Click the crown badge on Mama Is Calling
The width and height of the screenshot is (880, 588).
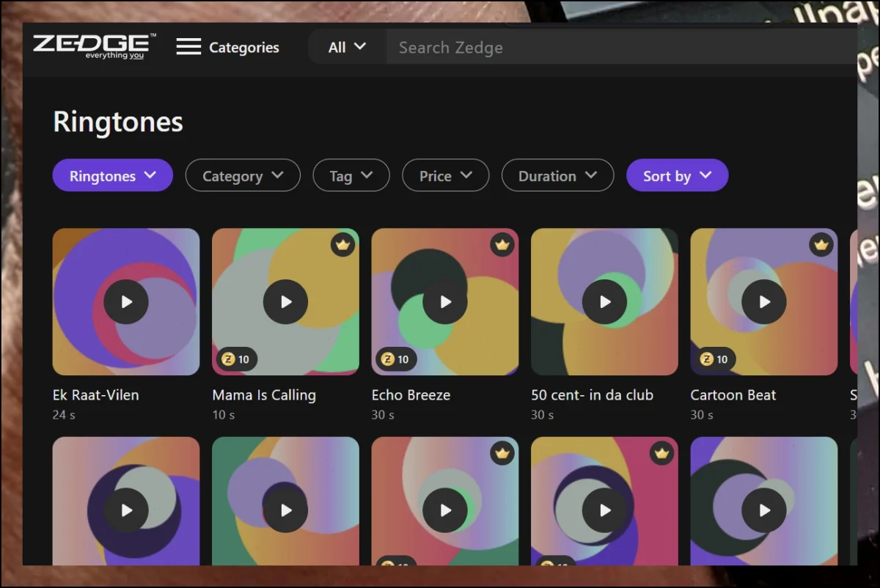(342, 244)
